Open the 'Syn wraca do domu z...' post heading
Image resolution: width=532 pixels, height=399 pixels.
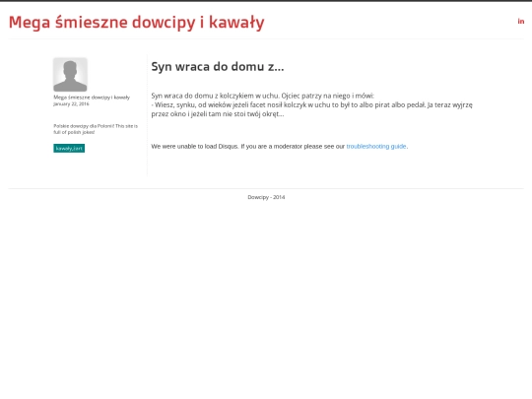[x=218, y=67]
